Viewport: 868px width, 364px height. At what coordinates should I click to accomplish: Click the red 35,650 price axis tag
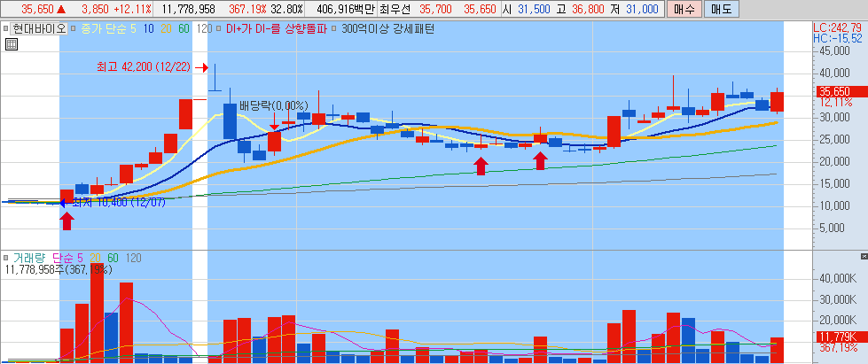click(x=842, y=92)
